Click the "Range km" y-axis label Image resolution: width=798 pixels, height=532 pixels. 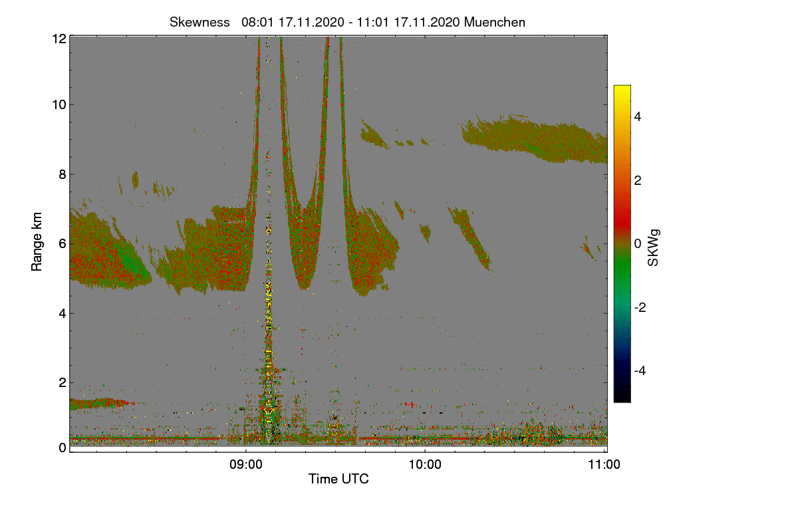pyautogui.click(x=37, y=243)
